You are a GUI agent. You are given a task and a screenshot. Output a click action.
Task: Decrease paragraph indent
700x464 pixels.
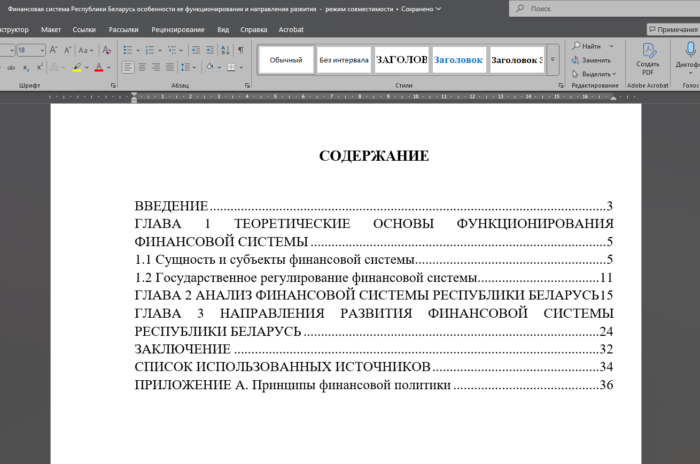coord(196,50)
